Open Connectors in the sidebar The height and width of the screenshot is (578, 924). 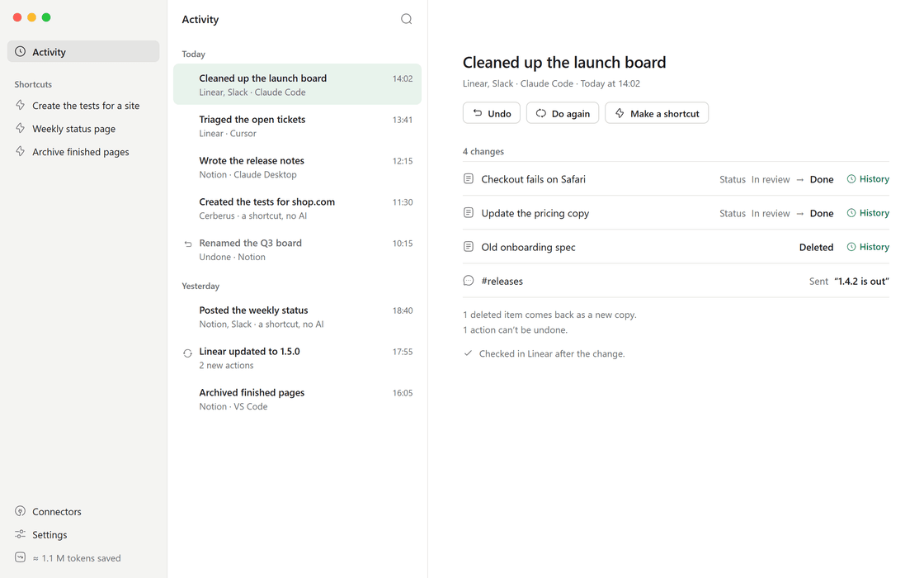83,511
